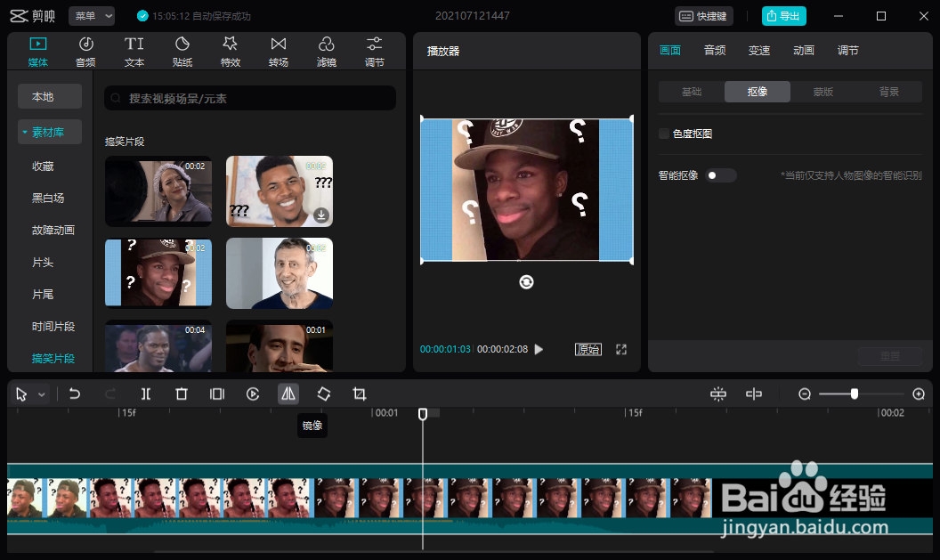Open the 故障动画 category
Screen dimensions: 940x560
tap(53, 231)
